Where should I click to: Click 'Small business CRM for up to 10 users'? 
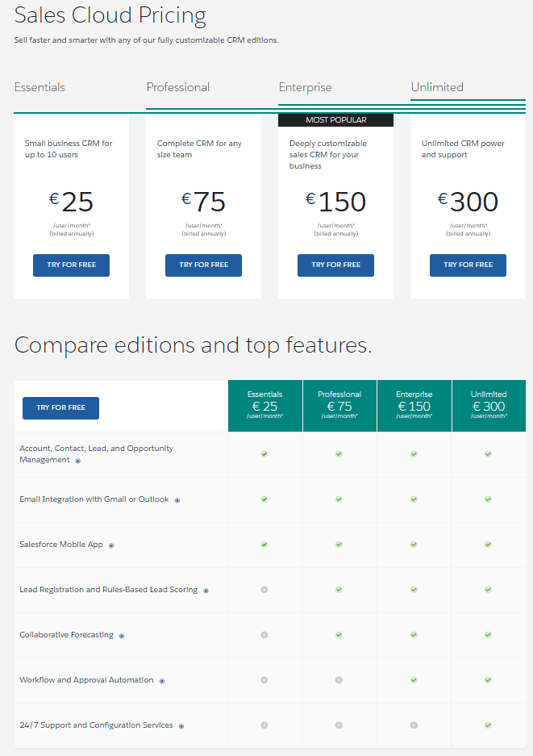click(x=69, y=149)
